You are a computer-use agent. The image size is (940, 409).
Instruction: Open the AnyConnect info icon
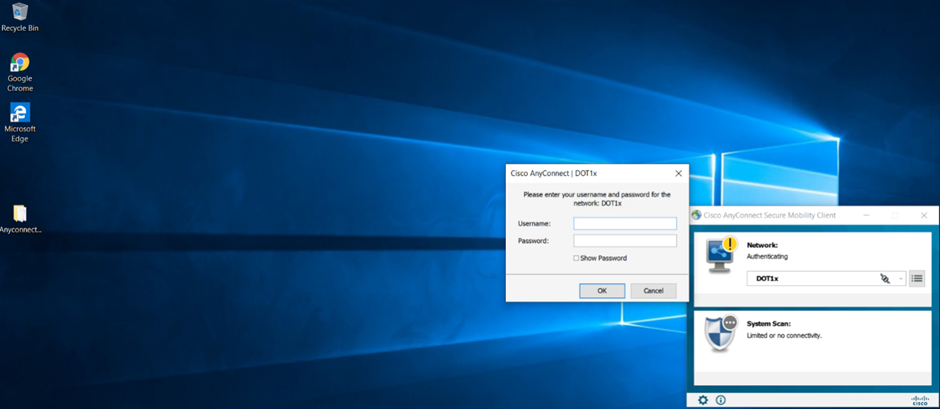[721, 399]
